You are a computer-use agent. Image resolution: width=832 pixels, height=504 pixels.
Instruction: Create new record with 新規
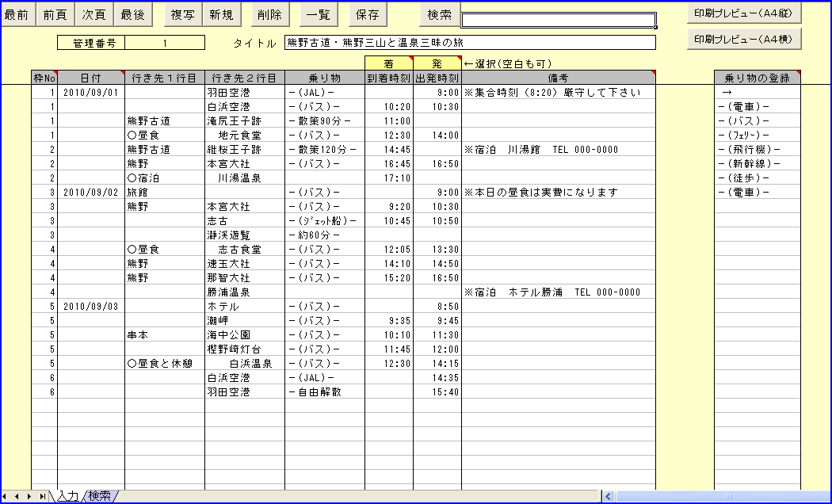point(222,14)
